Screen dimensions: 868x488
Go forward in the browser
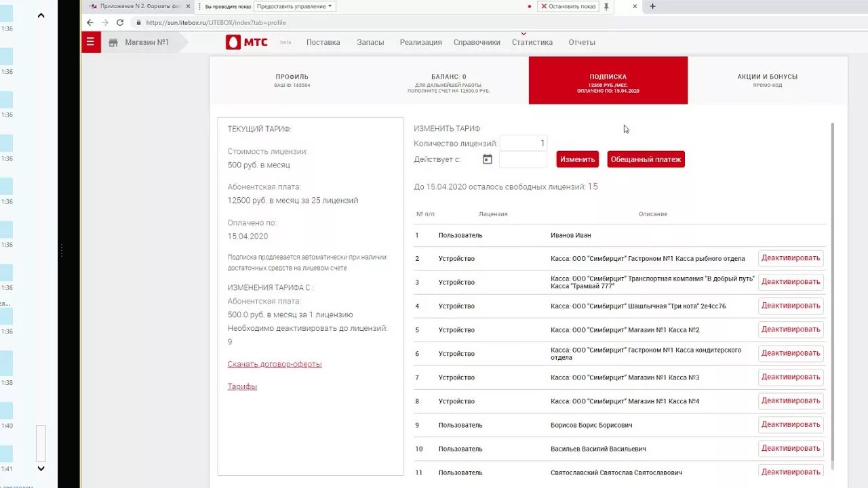(105, 22)
